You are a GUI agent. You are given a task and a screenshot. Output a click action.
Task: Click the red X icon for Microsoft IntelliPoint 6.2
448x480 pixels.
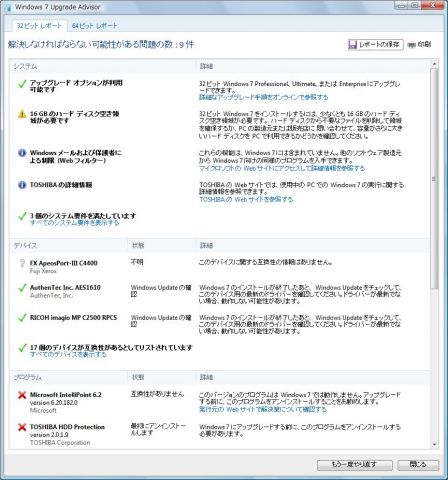coord(22,395)
